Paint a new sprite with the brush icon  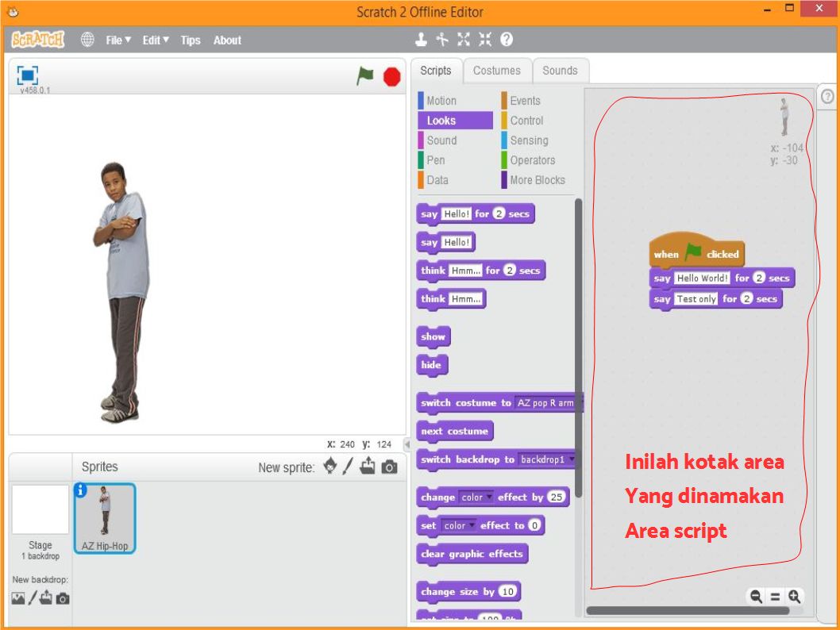click(x=347, y=467)
